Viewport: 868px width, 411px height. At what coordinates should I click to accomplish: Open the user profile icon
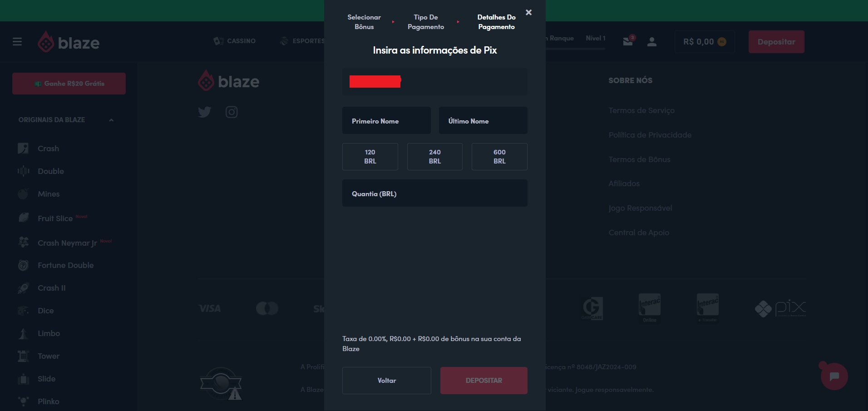point(652,42)
